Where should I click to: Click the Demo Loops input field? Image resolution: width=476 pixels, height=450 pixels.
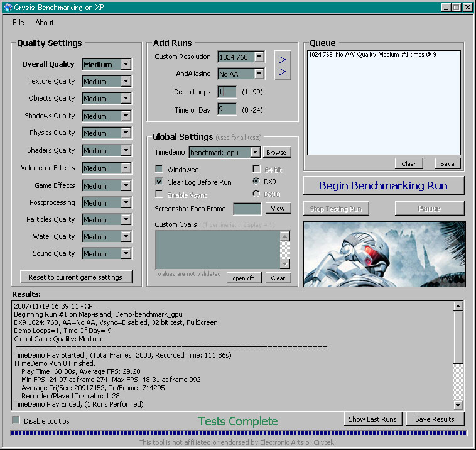pyautogui.click(x=227, y=92)
